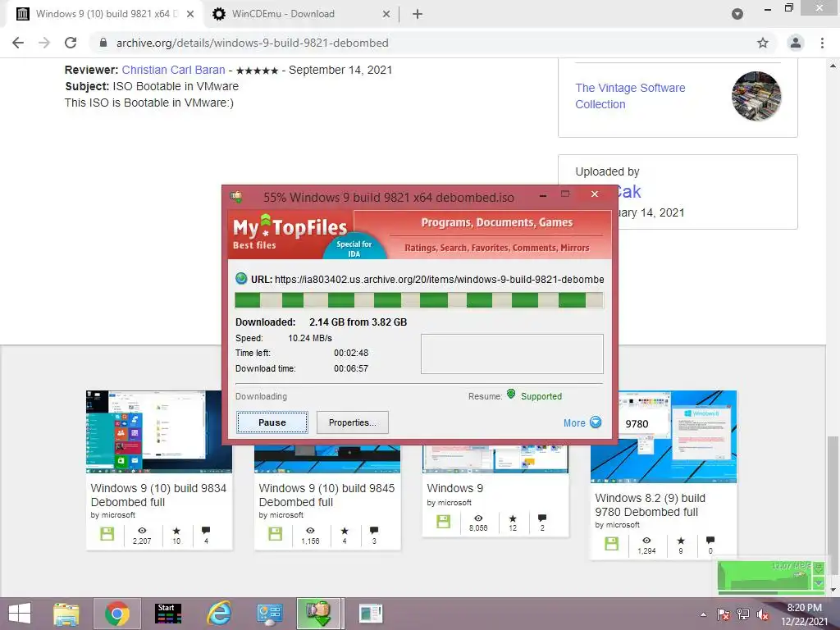Click the download progress bar
Screen dimensions: 840x630
(419, 300)
